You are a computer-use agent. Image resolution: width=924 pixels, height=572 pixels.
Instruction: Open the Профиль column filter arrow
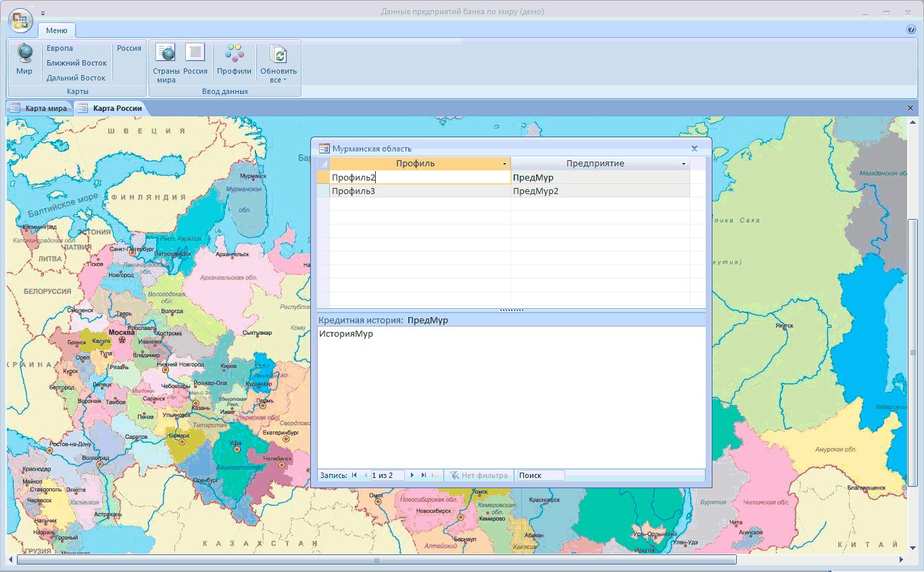[504, 164]
